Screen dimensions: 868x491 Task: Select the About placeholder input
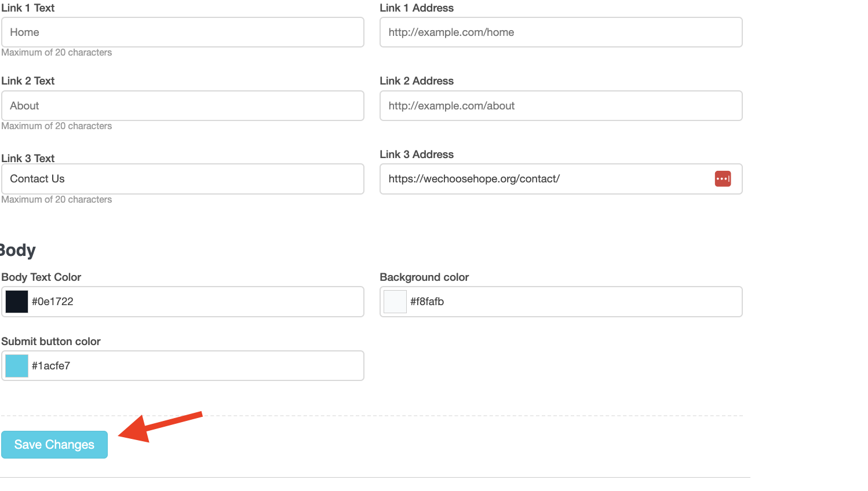coord(183,105)
